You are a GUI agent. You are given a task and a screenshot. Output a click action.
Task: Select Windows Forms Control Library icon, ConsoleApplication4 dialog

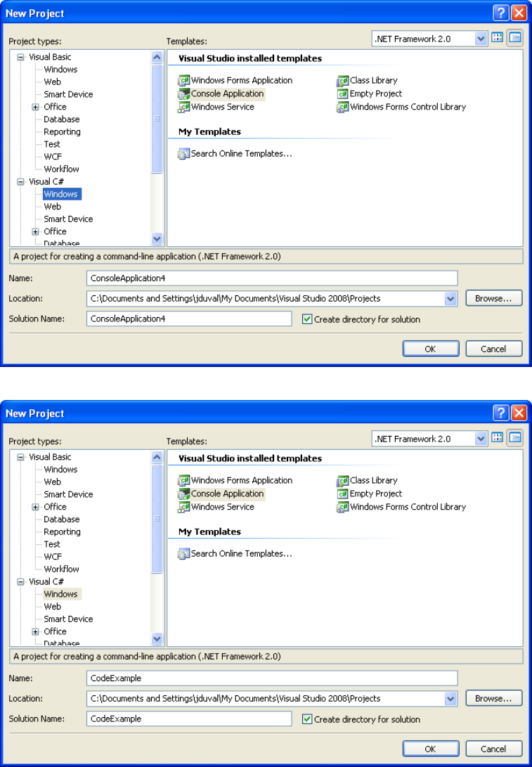point(343,107)
